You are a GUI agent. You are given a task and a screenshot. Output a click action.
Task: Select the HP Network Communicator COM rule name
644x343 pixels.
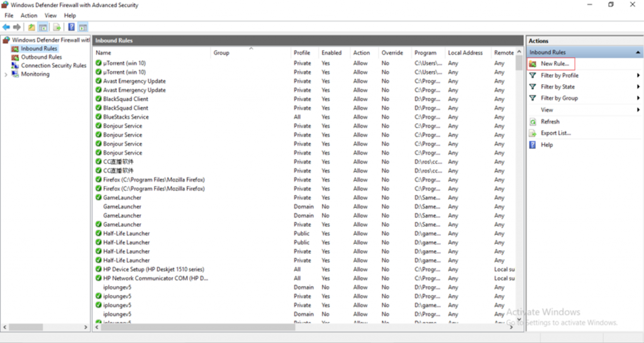point(156,278)
